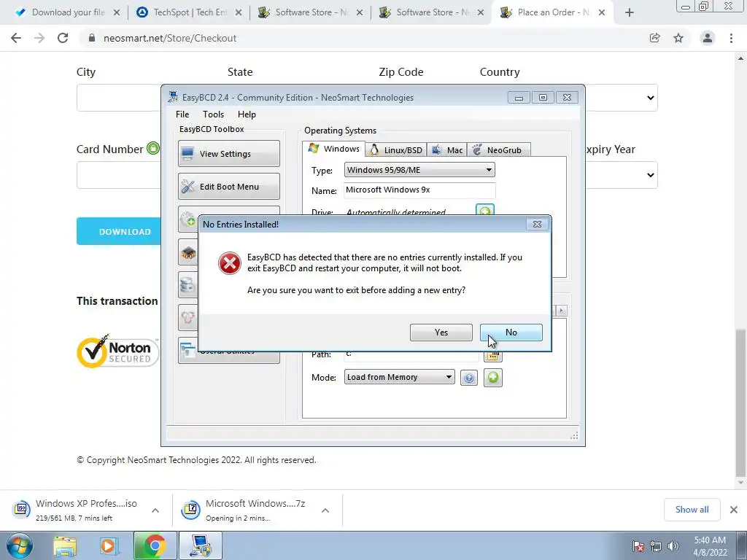Open the File menu in EasyBCD
747x560 pixels.
(182, 114)
